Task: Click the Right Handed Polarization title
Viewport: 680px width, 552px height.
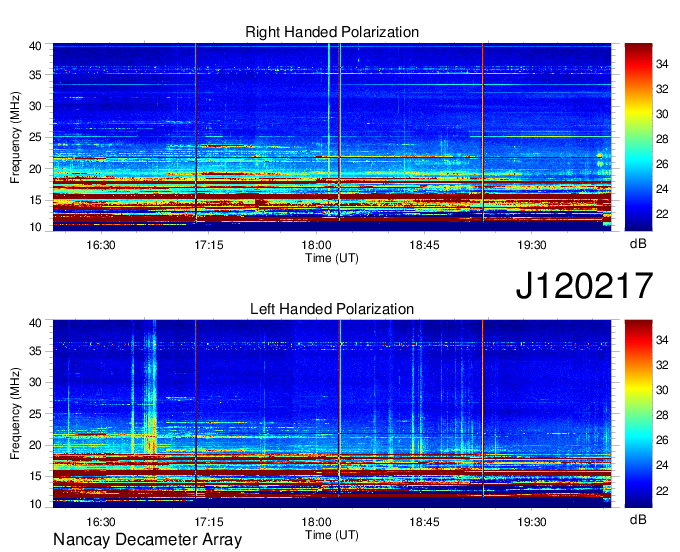Action: point(332,32)
